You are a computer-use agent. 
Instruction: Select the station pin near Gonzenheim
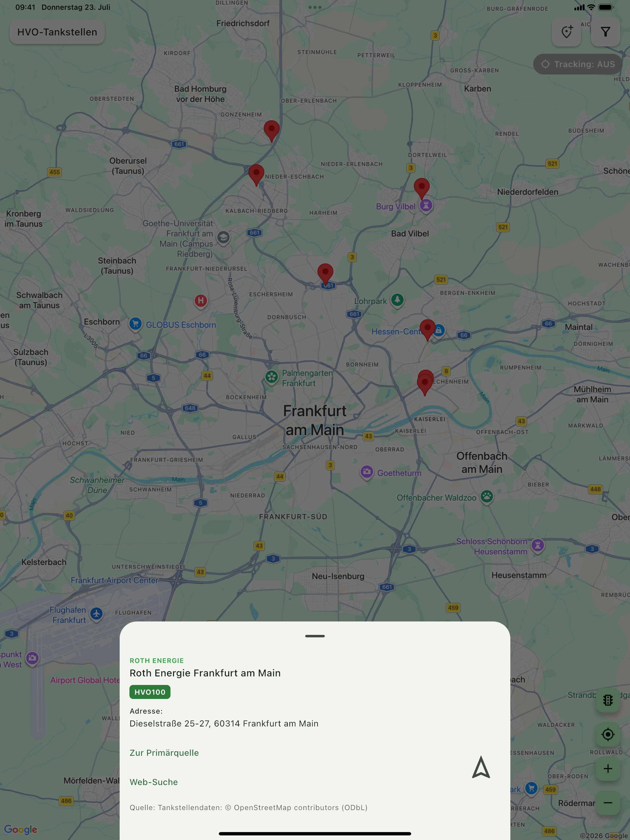coord(271,131)
